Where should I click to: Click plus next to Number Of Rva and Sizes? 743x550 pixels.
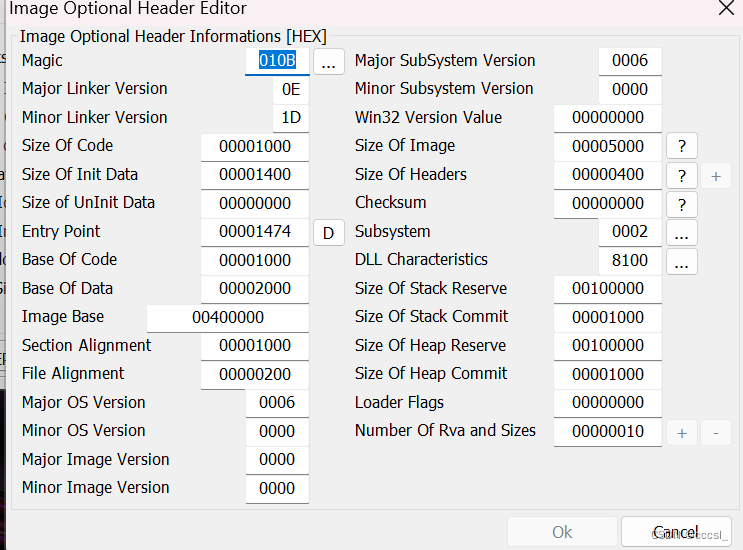(681, 433)
